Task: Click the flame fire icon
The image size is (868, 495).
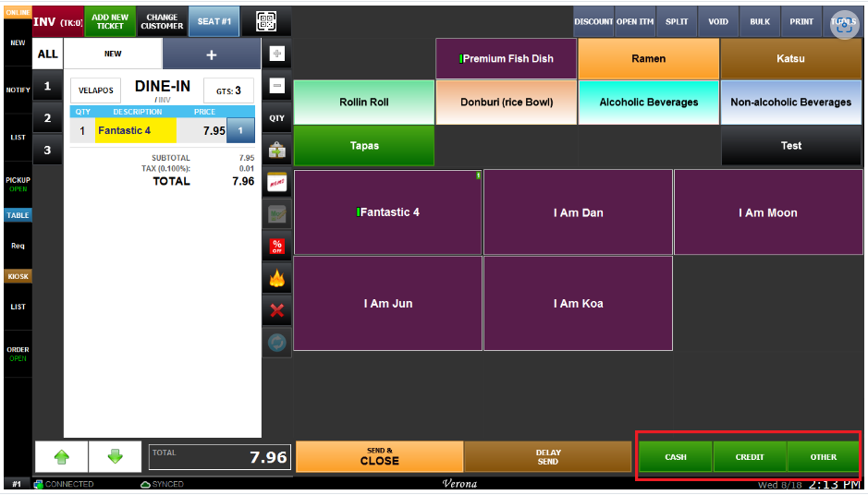Action: [276, 279]
